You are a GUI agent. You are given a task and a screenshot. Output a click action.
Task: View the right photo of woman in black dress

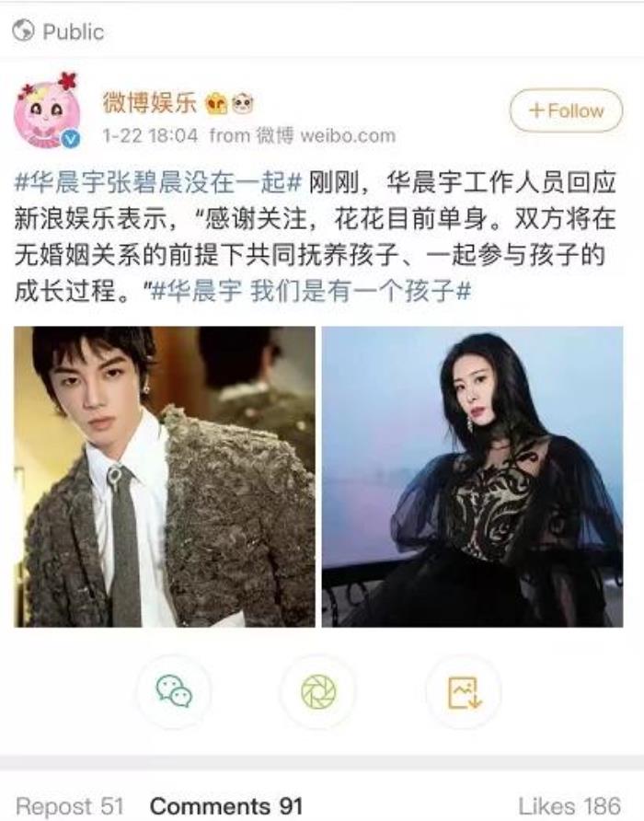(472, 477)
